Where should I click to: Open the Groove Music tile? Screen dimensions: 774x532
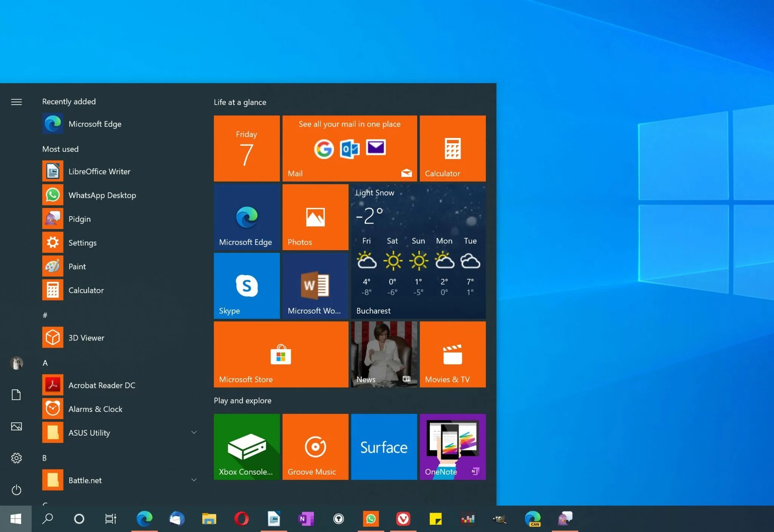coord(315,447)
